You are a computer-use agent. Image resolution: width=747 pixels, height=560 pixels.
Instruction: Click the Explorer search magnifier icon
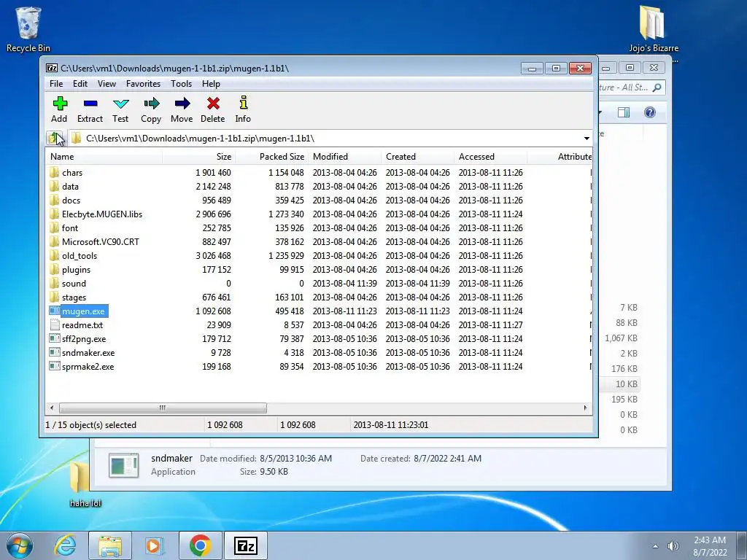click(657, 87)
